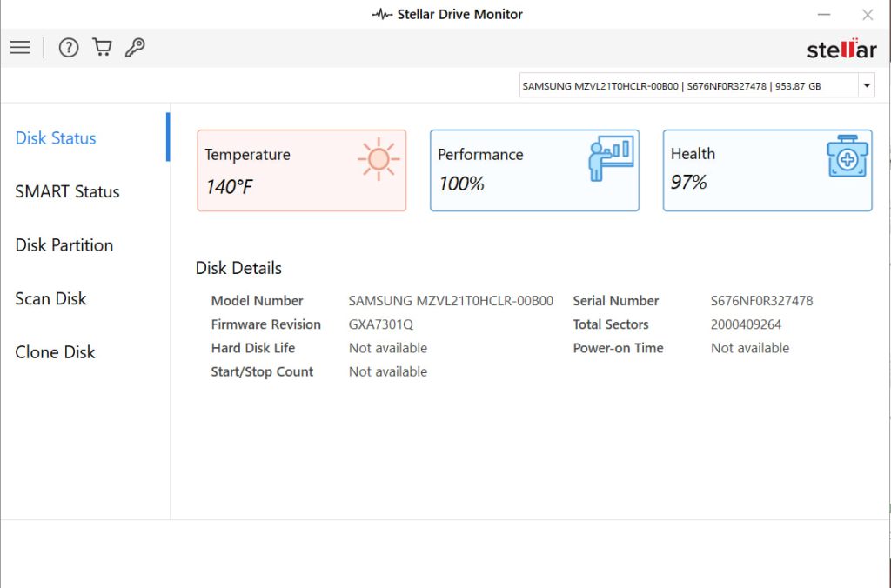Click the Health 97% card
Image resolution: width=891 pixels, height=588 pixels.
pos(767,170)
